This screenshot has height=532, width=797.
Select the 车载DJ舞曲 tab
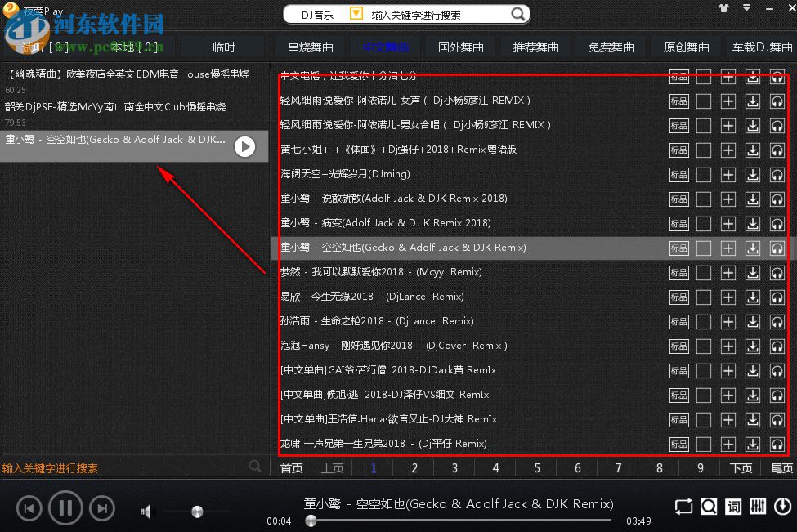point(761,47)
